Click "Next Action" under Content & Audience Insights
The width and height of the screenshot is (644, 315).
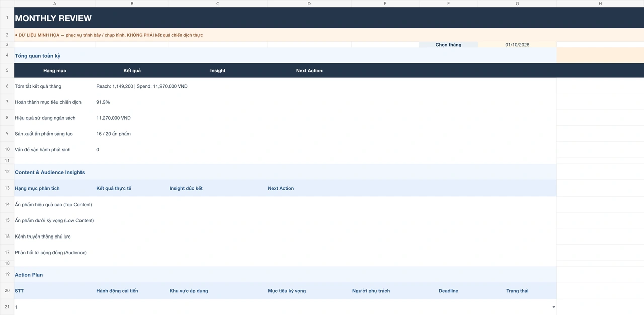309,188
